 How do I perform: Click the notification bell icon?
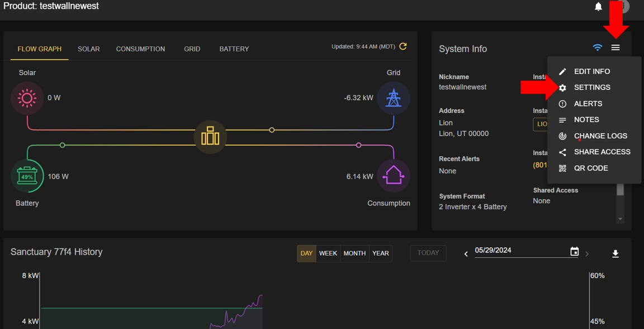click(598, 7)
